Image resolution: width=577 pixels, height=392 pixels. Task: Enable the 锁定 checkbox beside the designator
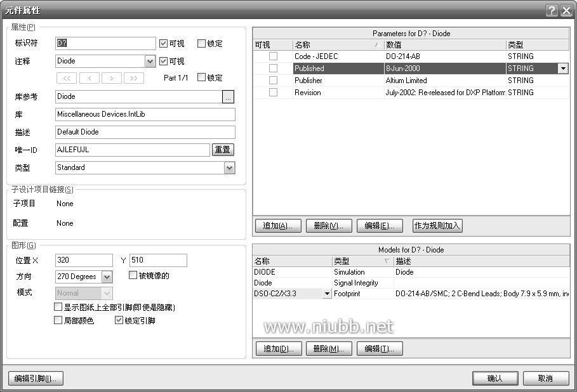(x=202, y=44)
